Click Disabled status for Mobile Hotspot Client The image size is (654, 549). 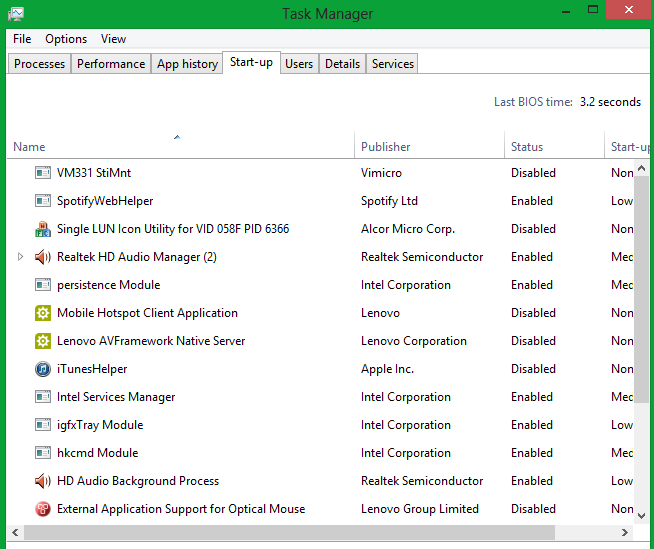pyautogui.click(x=533, y=313)
